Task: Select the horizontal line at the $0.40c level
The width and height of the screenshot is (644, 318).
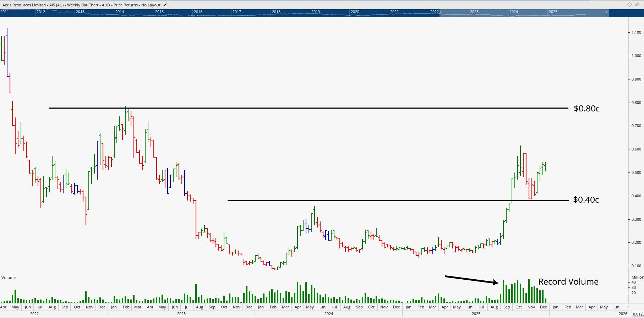Action: (x=398, y=201)
